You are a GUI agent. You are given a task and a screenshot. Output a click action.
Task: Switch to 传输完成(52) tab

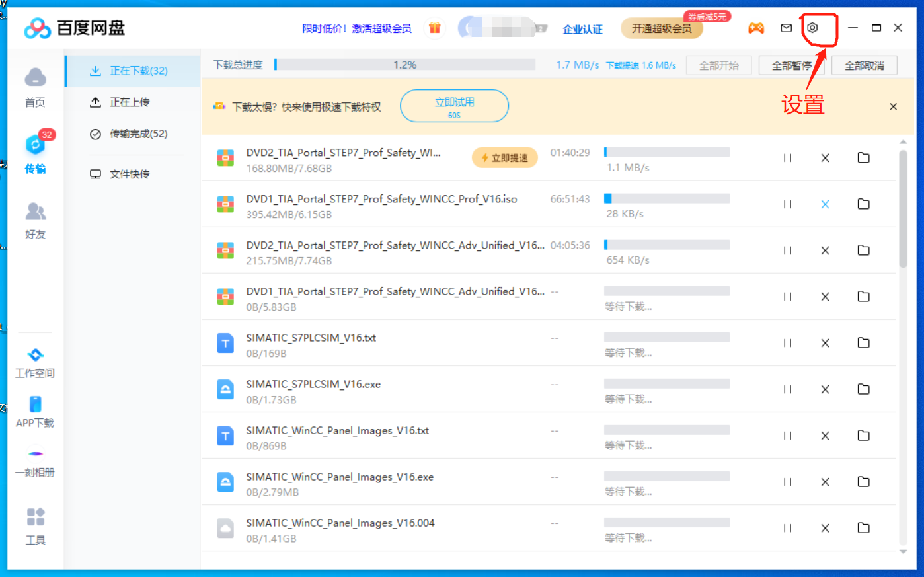tap(137, 134)
